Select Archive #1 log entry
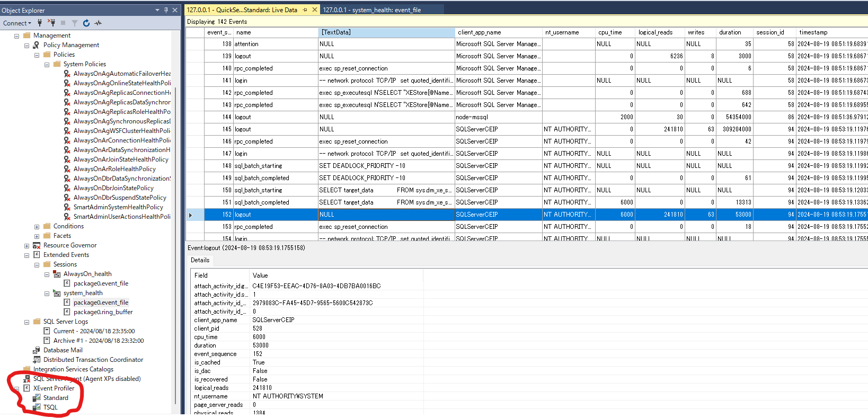This screenshot has height=418, width=868. pos(99,341)
